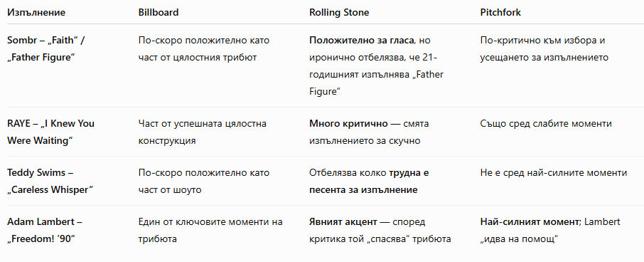The image size is (644, 262).
Task: Click the Billboard column header
Action: pos(159,12)
